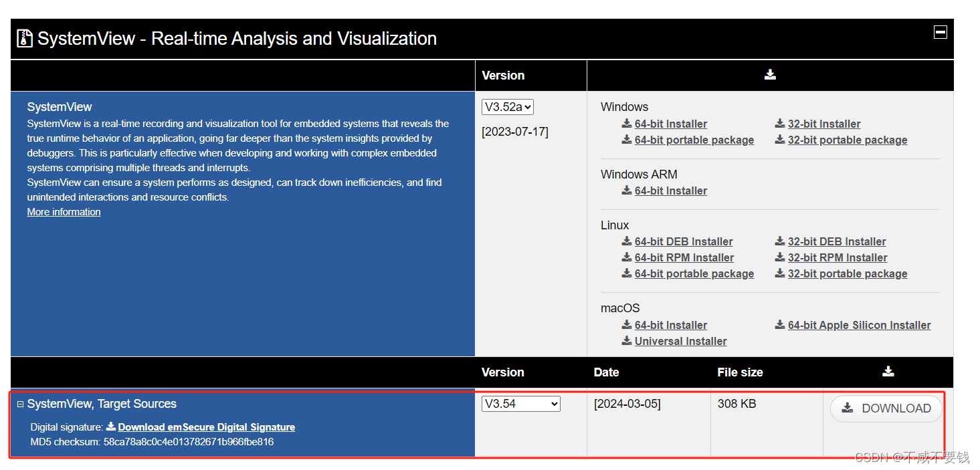Collapse SystemView, Target Sources row
The image size is (980, 470).
coord(20,404)
